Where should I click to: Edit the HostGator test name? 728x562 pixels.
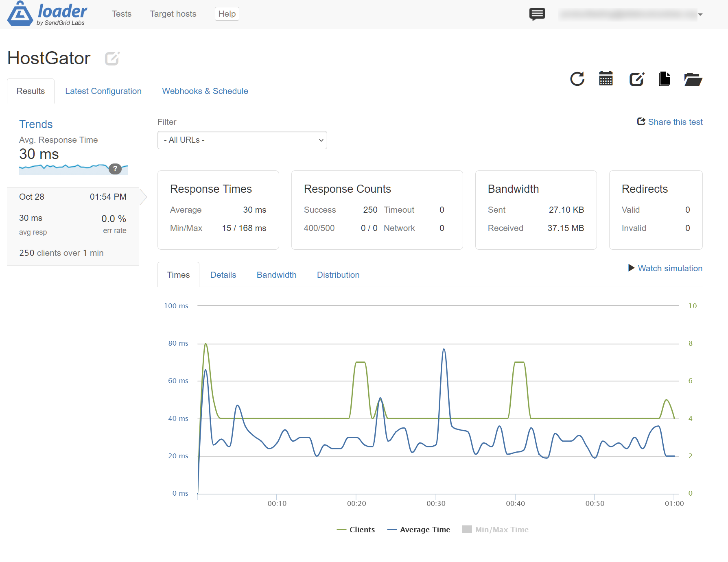[112, 59]
